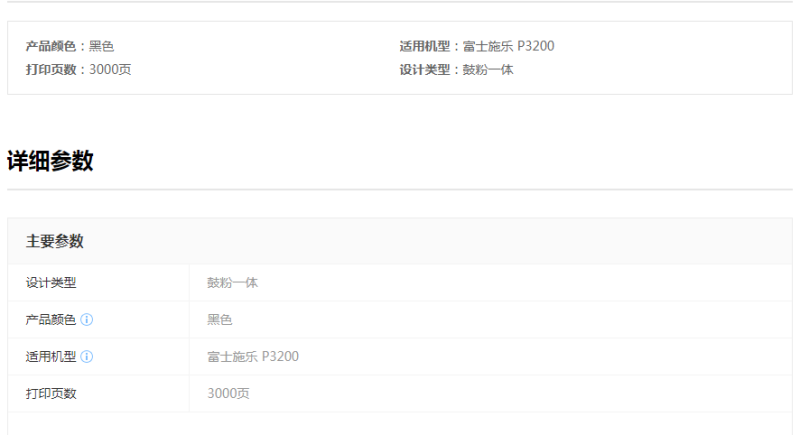Click the info icon beside 适用机型
Viewport: 800px width, 435px height.
(x=87, y=356)
